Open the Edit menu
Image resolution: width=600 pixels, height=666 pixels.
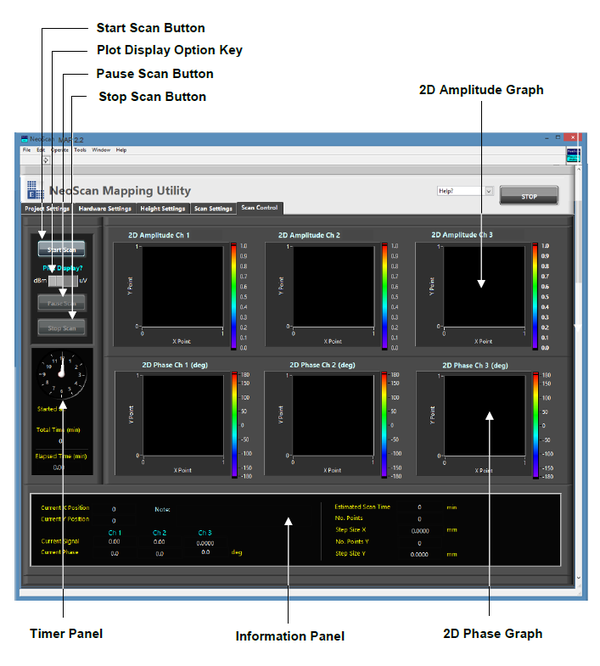click(x=40, y=150)
